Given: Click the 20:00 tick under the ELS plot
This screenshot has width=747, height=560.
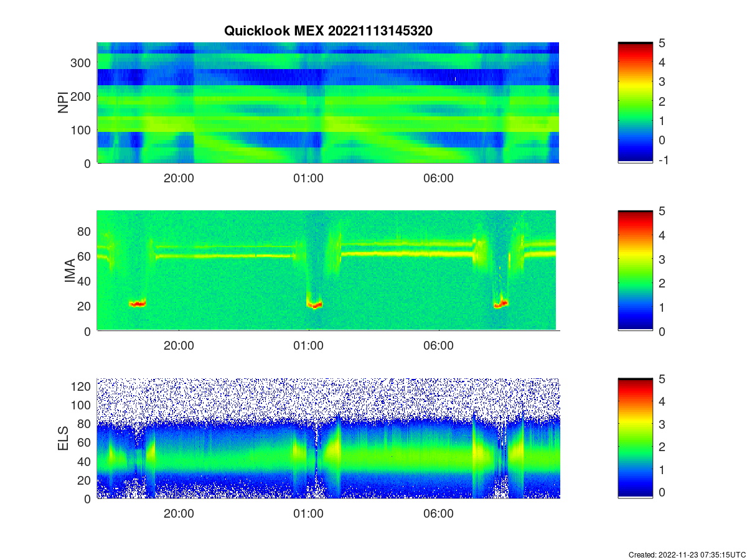Looking at the screenshot, I should coord(179,514).
